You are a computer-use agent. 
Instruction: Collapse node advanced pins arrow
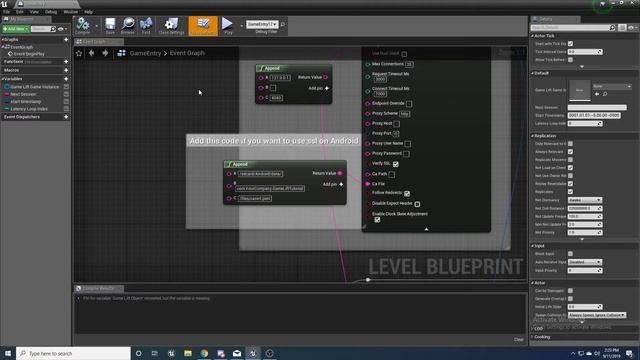pyautogui.click(x=426, y=229)
